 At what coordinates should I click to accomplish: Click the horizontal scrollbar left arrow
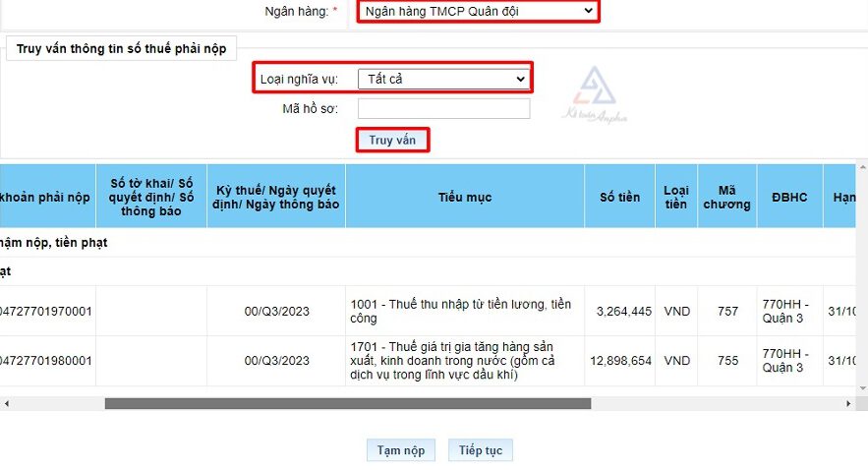(x=6, y=403)
